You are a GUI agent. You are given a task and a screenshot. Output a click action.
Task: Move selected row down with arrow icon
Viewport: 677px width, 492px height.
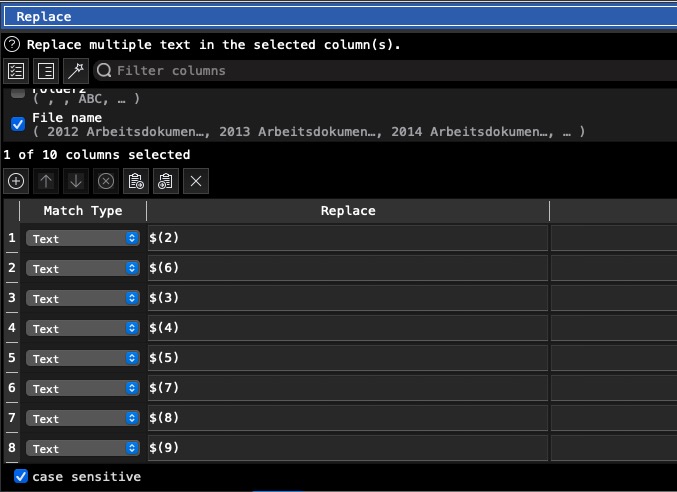(76, 181)
